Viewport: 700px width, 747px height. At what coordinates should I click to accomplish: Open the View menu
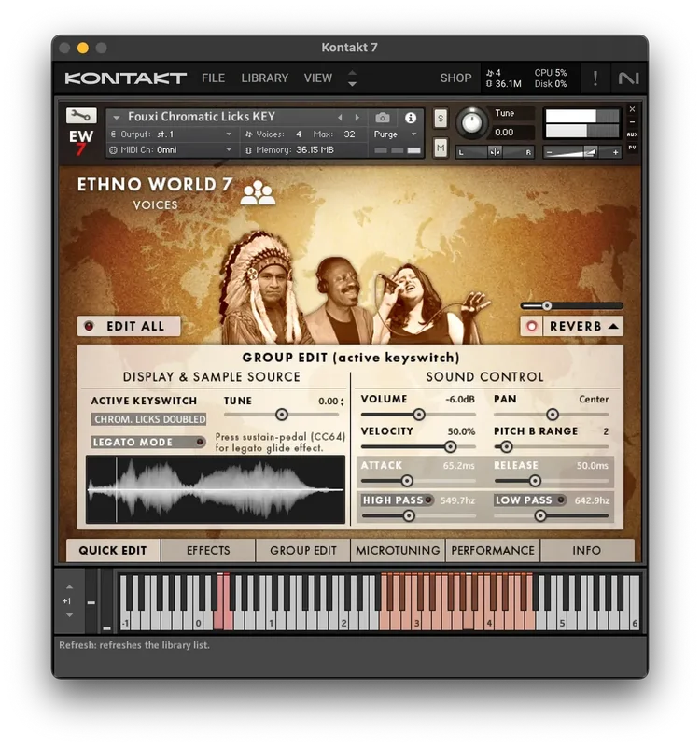click(x=318, y=78)
